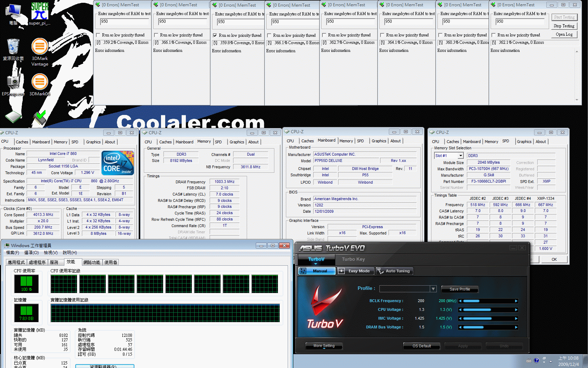Click Save Profile in TurboV EVO
Image resolution: width=588 pixels, height=368 pixels.
460,289
